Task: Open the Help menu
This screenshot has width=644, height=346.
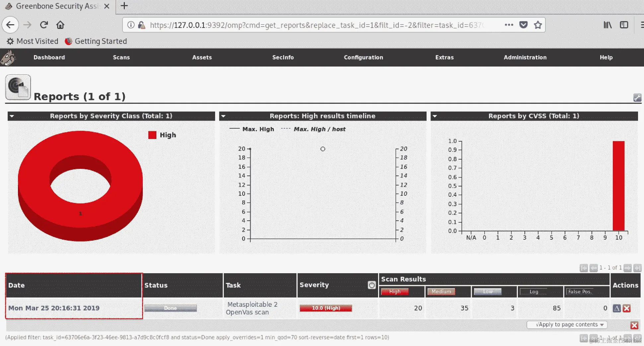Action: 606,58
